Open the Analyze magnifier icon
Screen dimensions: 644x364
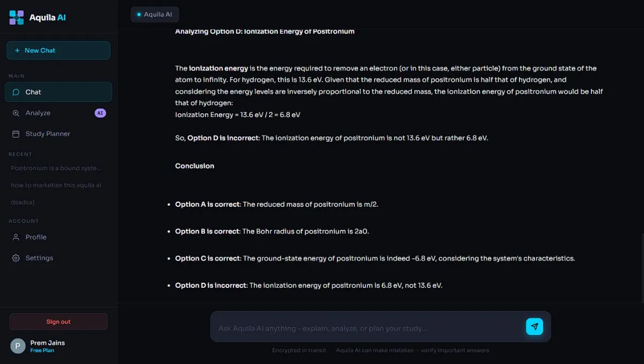pos(16,113)
